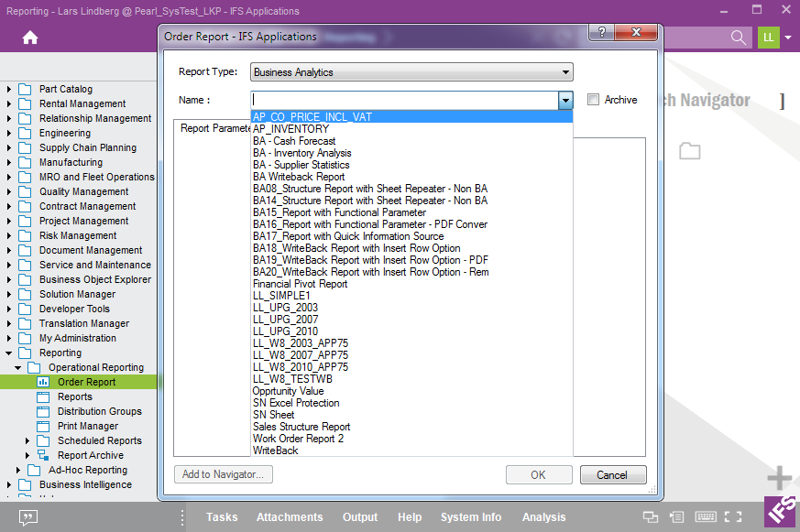Click the Business Intelligence folder icon
Viewport: 800px width, 532px height.
(x=25, y=484)
